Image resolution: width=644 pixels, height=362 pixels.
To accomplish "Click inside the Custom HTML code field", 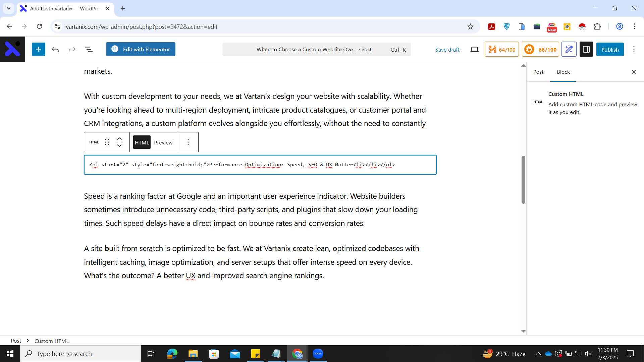I will 260,165.
